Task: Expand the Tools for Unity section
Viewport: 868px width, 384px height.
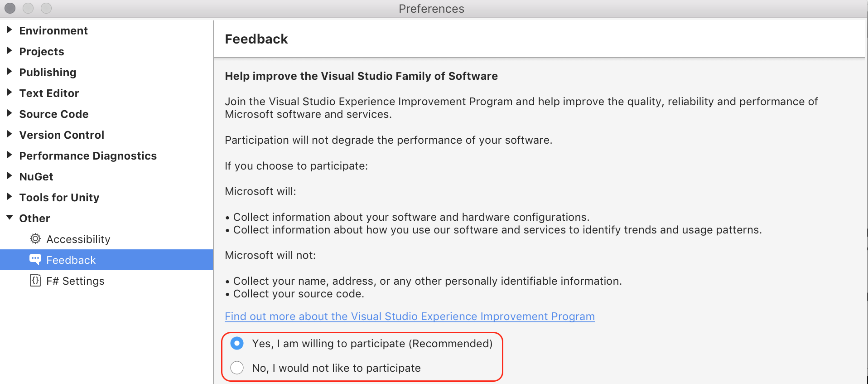Action: coord(9,197)
